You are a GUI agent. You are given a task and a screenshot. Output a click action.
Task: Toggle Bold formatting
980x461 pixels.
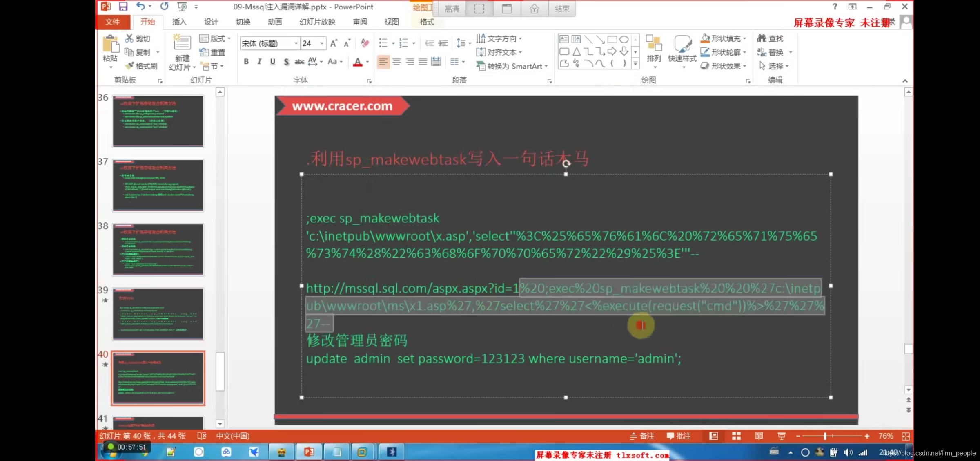[246, 62]
